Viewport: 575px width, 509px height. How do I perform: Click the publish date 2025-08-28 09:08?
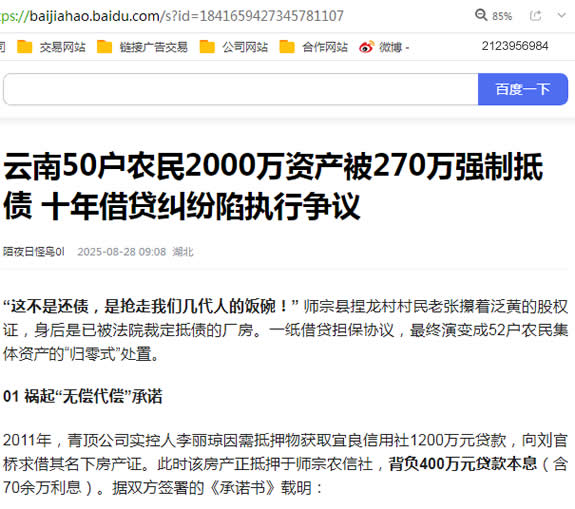121,252
